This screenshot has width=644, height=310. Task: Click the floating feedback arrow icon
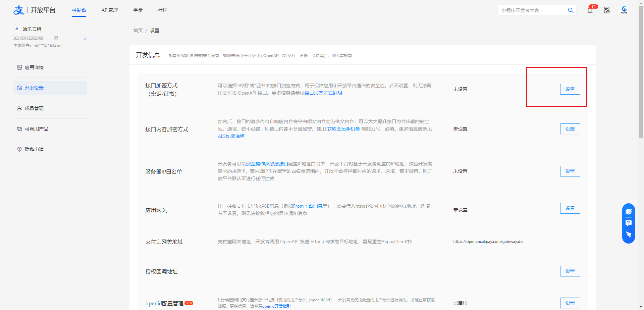click(629, 235)
